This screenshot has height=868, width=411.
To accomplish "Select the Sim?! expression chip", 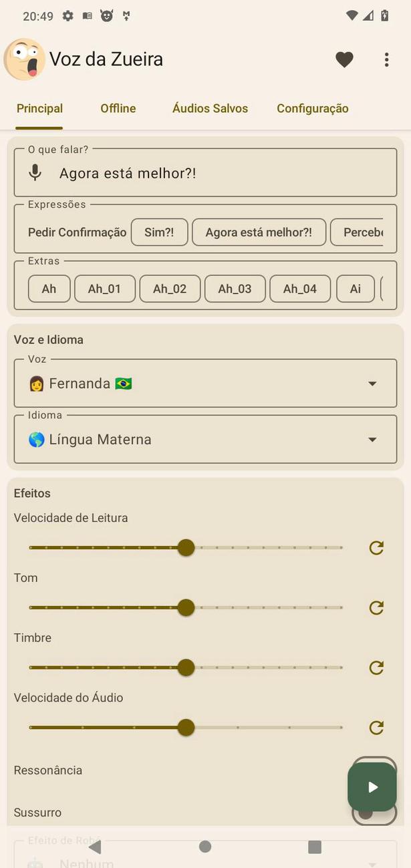I will [x=159, y=232].
